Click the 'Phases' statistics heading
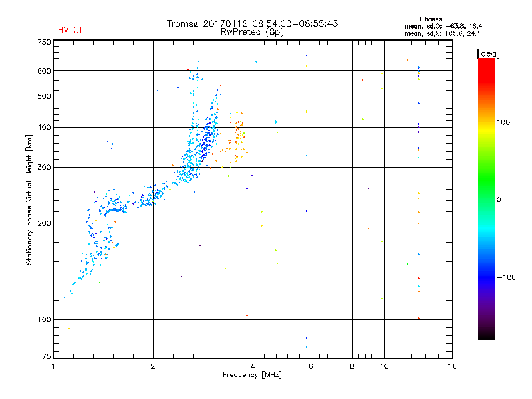This screenshot has width=532, height=399. 430,19
